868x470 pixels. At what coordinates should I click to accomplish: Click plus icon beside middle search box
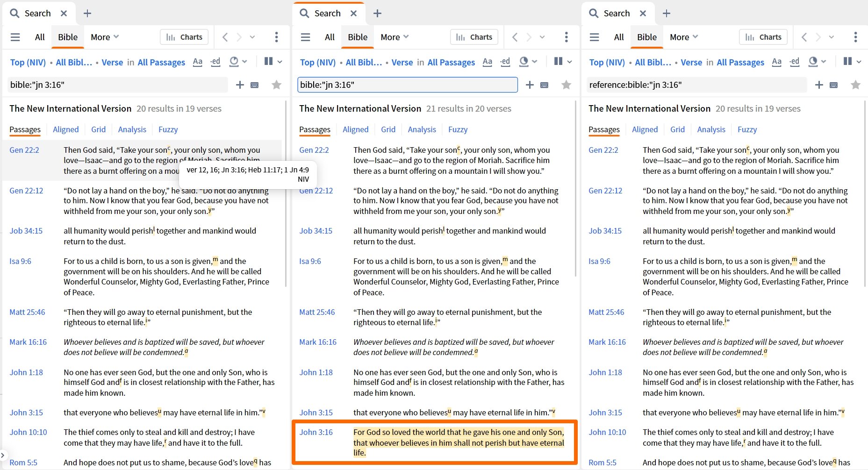530,85
